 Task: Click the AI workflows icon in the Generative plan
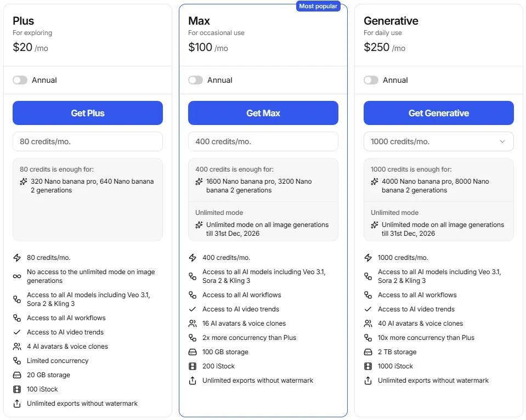coord(368,295)
